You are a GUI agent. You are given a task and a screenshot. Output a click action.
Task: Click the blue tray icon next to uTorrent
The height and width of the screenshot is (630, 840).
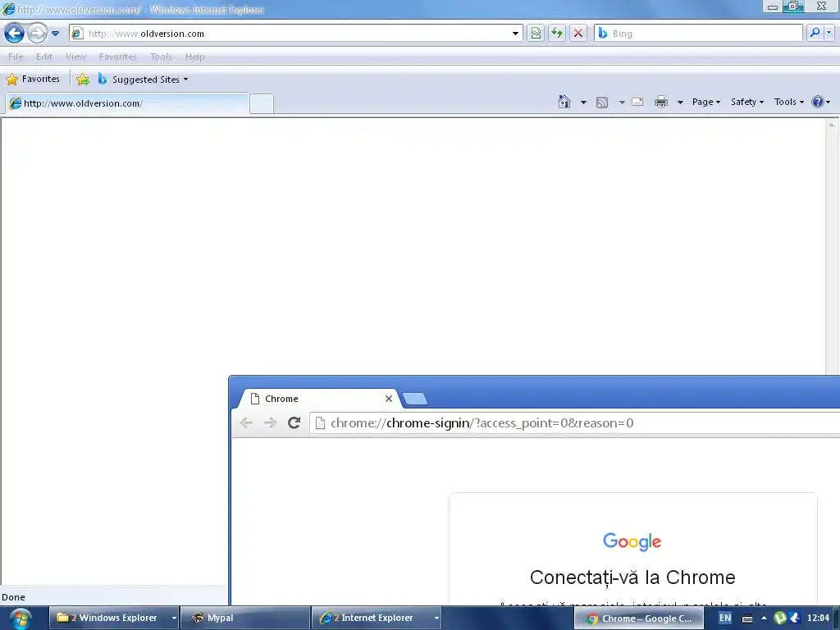coord(794,619)
